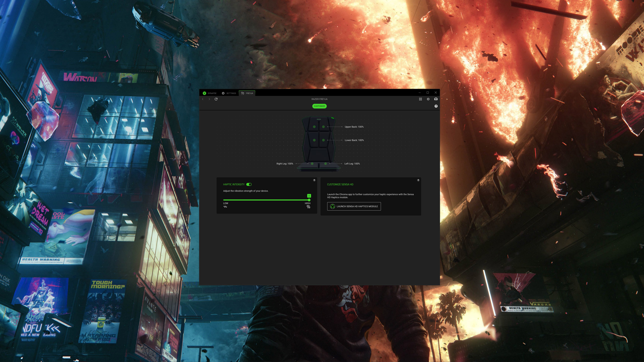Click the 'Upper Back: 100%' label
The height and width of the screenshot is (362, 644).
click(x=354, y=127)
